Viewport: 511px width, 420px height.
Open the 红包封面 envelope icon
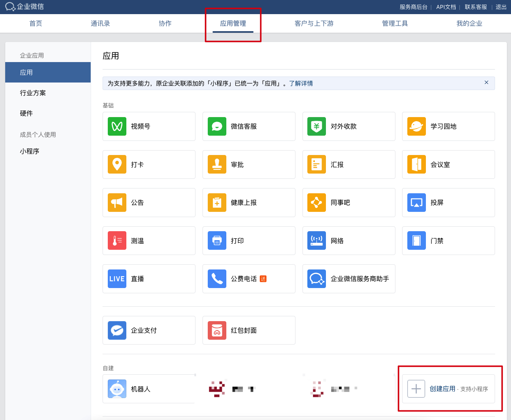[217, 330]
